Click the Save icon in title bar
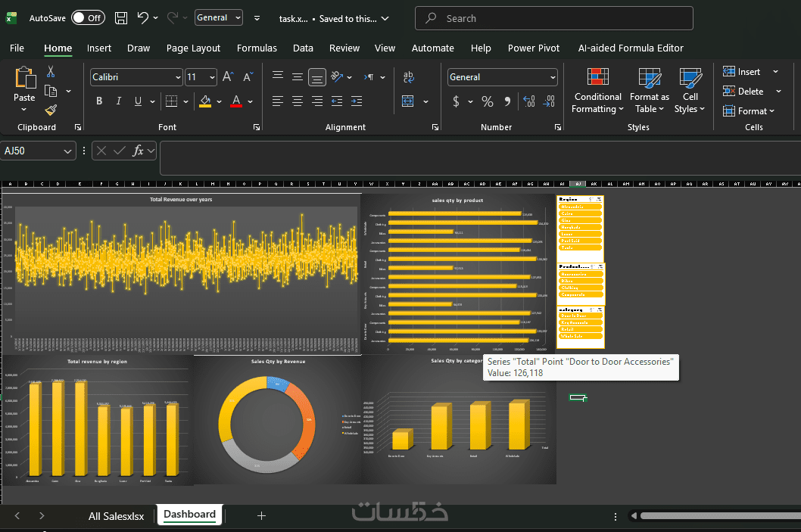 121,17
